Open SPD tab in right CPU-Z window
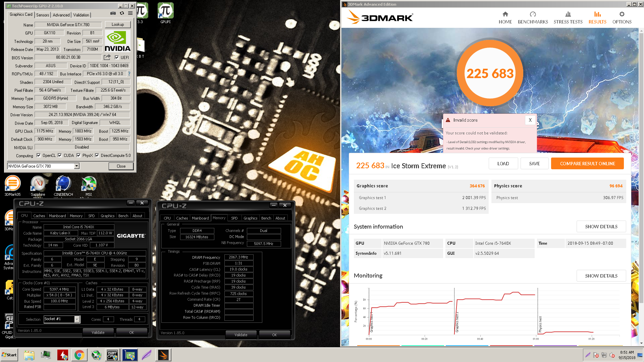Image resolution: width=644 pixels, height=362 pixels. pyautogui.click(x=234, y=218)
